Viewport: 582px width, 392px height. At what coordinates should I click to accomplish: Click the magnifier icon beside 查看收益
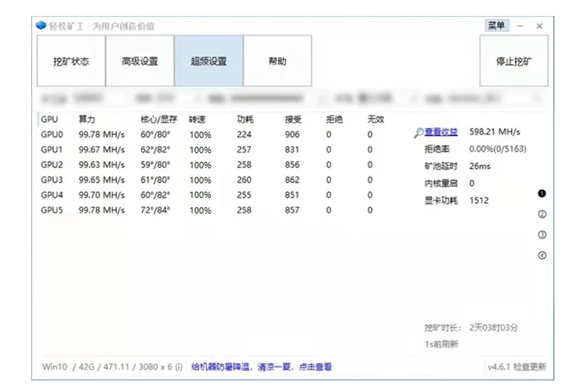pos(419,132)
